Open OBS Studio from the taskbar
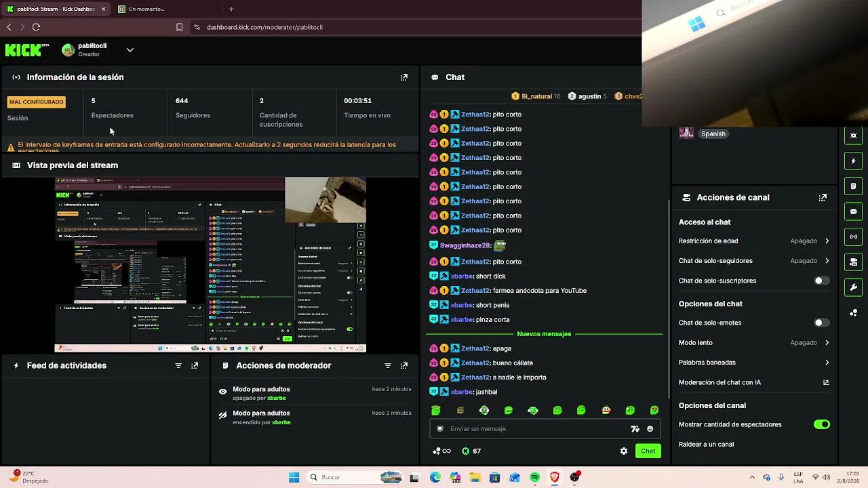 pos(575,478)
